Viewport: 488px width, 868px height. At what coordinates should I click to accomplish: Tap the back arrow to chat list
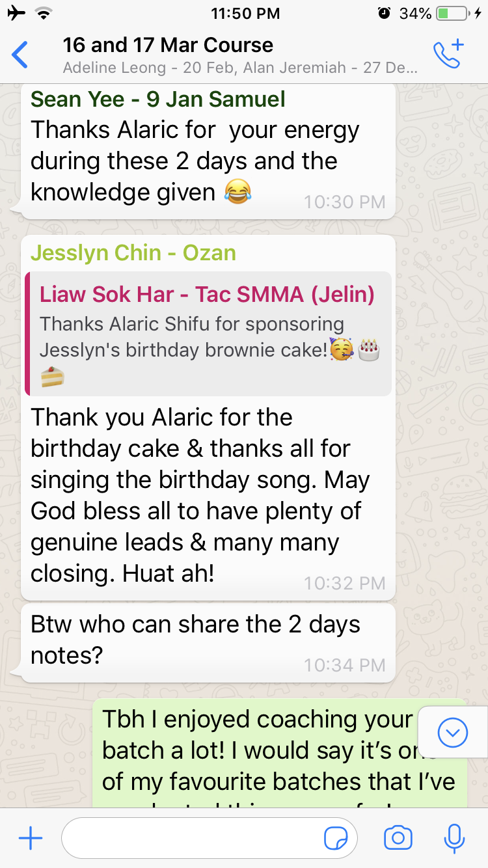click(x=20, y=55)
